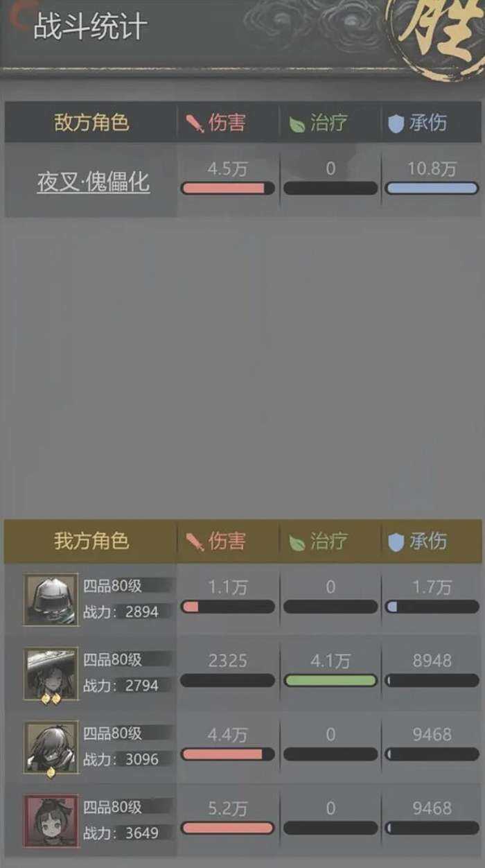Click the 敌方角色 column header
485x868 pixels.
[91, 123]
